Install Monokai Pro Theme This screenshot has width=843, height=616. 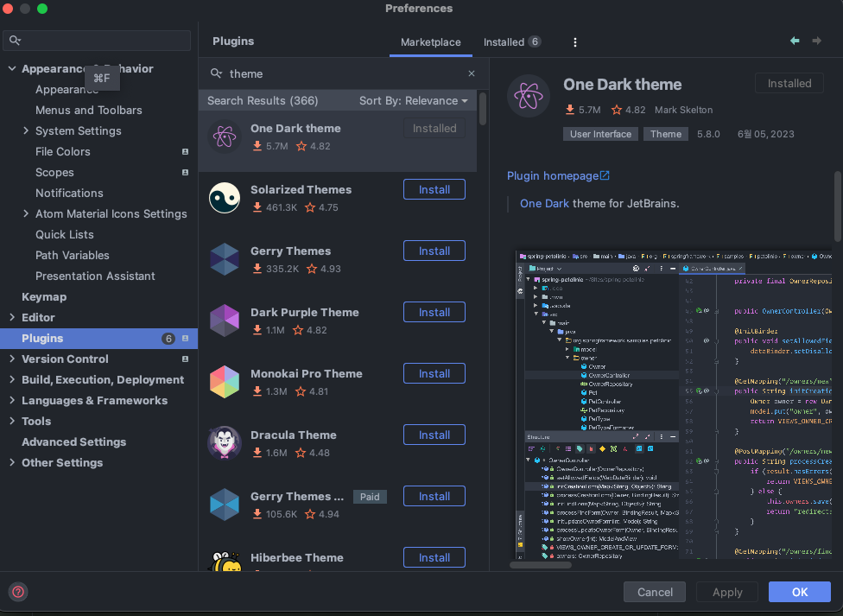click(x=434, y=373)
